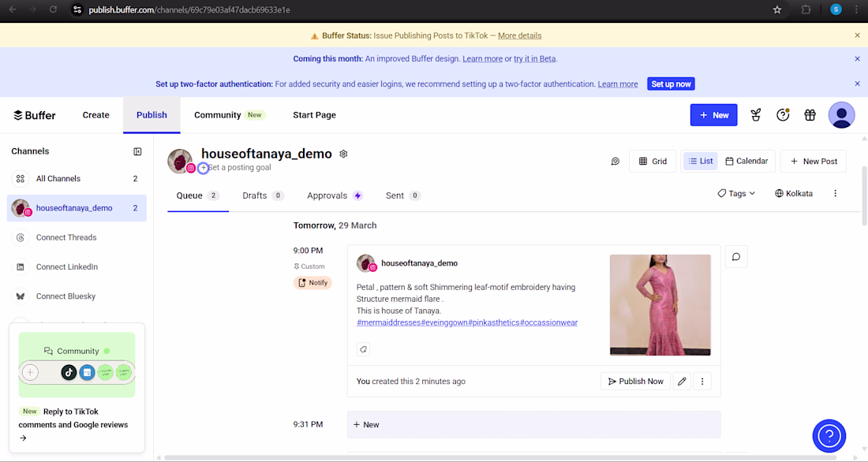The width and height of the screenshot is (868, 462).
Task: Click the Notify badge on post
Action: (312, 283)
